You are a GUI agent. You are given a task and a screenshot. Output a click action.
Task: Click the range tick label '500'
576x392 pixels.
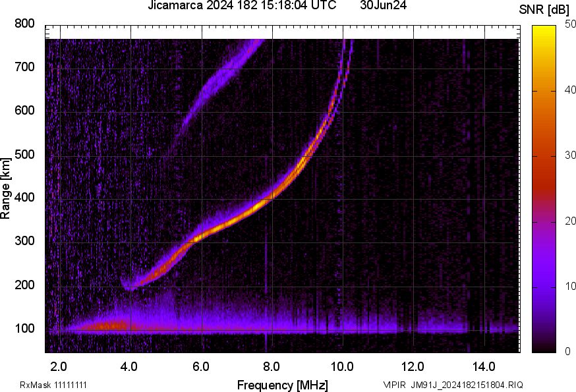pos(24,154)
